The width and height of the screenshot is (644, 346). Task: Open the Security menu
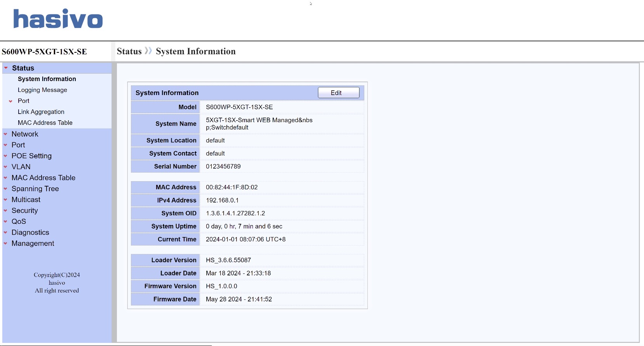[25, 211]
